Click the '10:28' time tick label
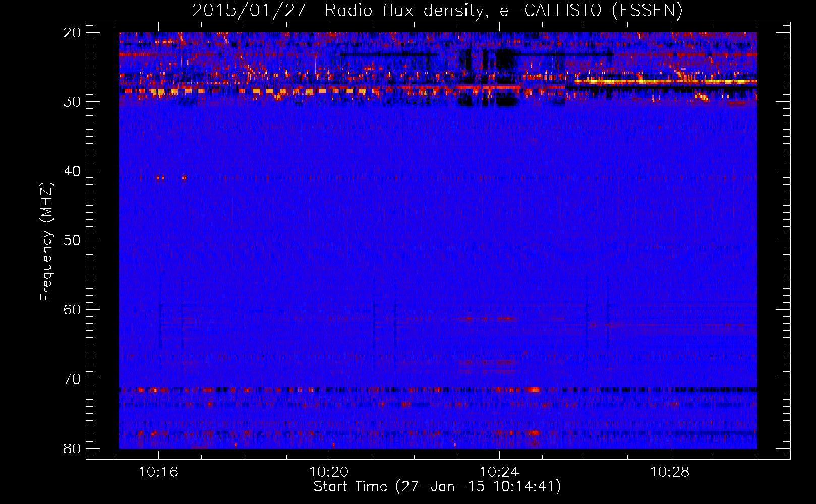The height and width of the screenshot is (504, 816). pos(670,472)
